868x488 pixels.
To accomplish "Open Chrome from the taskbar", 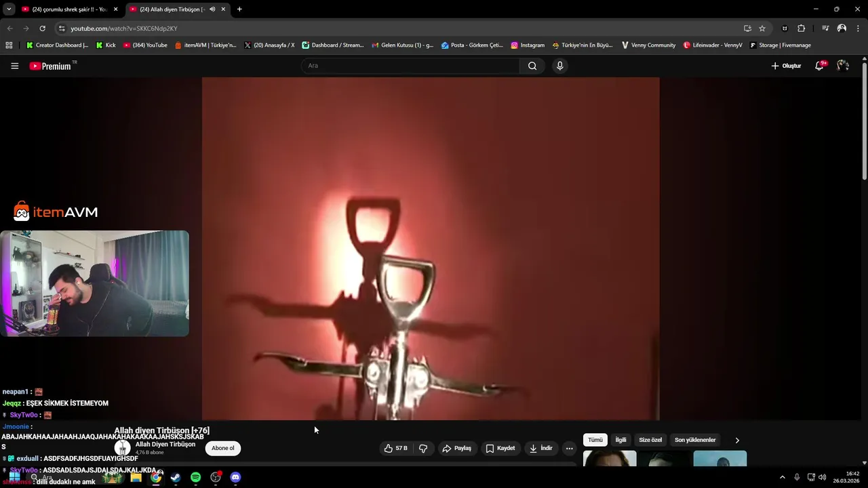I will click(x=156, y=477).
